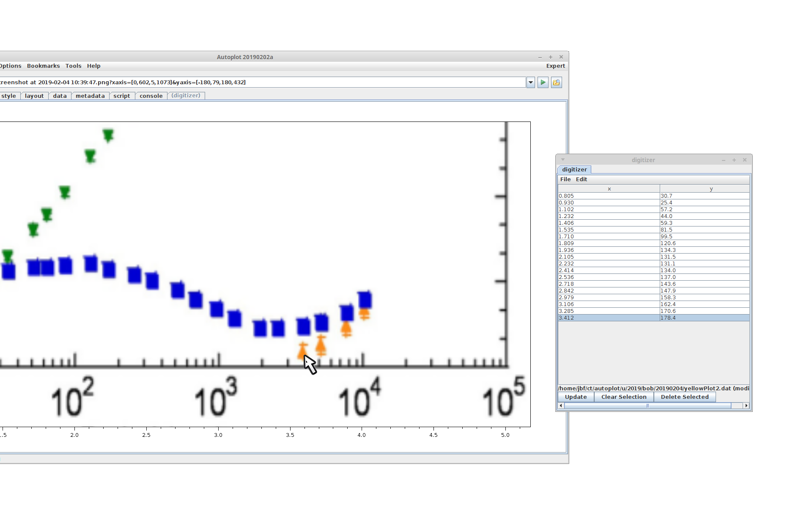This screenshot has height=508, width=812.
Task: Open digitizer File menu
Action: coord(565,179)
